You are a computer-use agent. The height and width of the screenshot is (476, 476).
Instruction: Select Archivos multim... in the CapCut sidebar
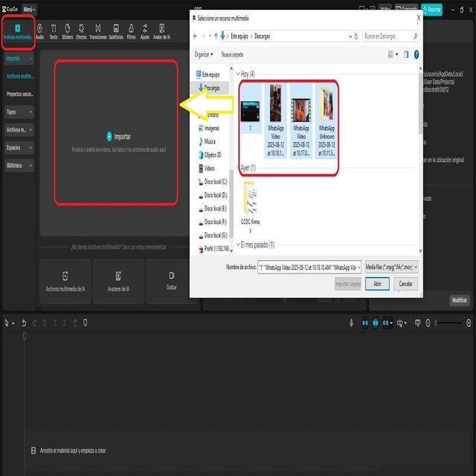point(20,76)
